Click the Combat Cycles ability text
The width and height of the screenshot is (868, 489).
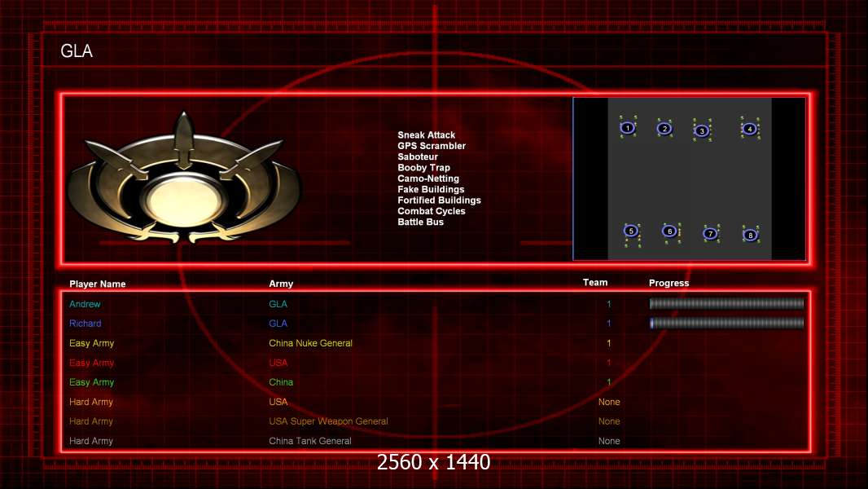432,211
